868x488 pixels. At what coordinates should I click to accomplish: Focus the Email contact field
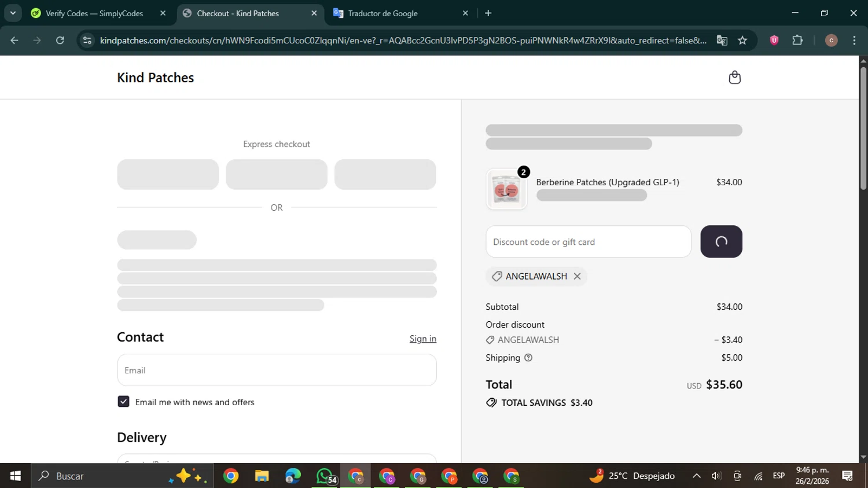point(277,370)
